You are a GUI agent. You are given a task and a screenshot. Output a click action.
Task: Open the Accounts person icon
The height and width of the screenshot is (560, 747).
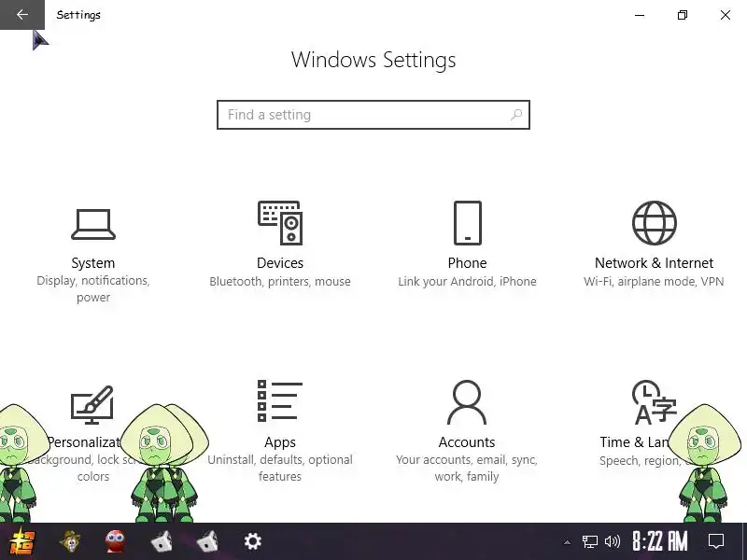click(467, 402)
